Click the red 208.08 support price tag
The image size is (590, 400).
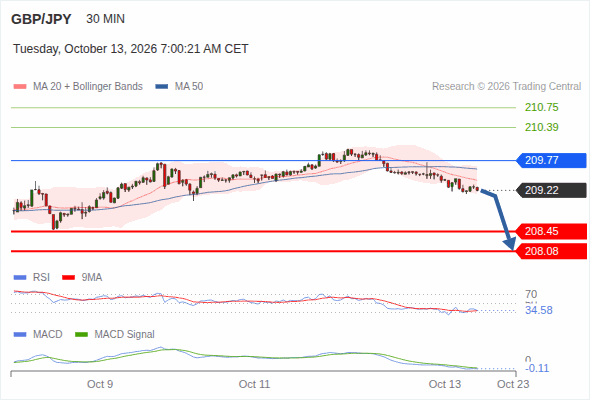(x=551, y=251)
